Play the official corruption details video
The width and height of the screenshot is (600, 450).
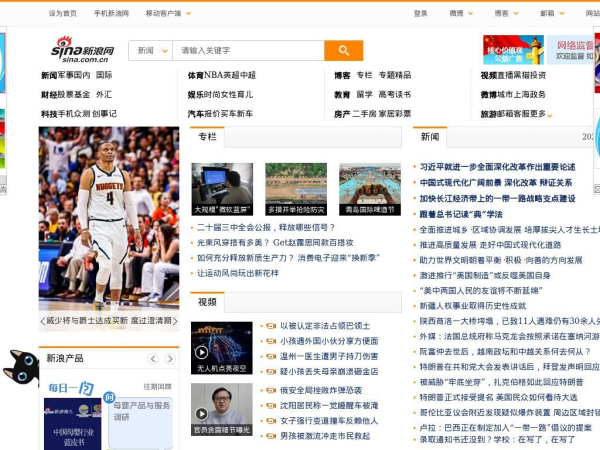click(x=222, y=409)
